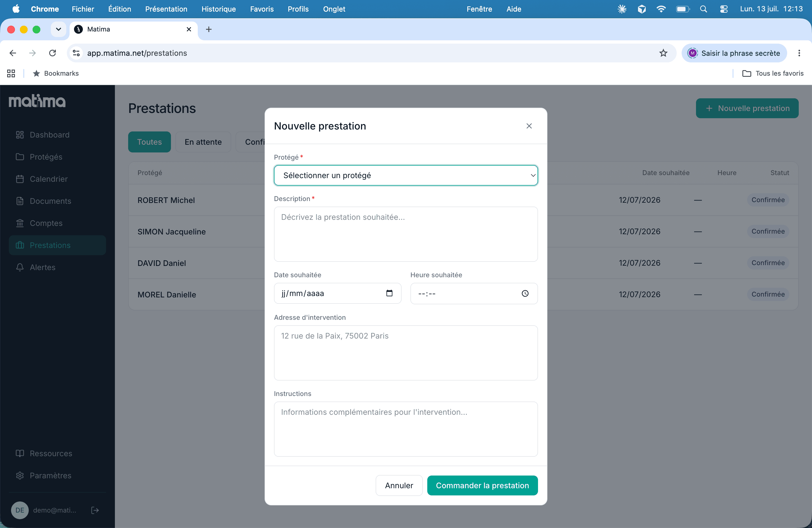The image size is (812, 528).
Task: Click the Wi-Fi status icon
Action: pyautogui.click(x=661, y=9)
